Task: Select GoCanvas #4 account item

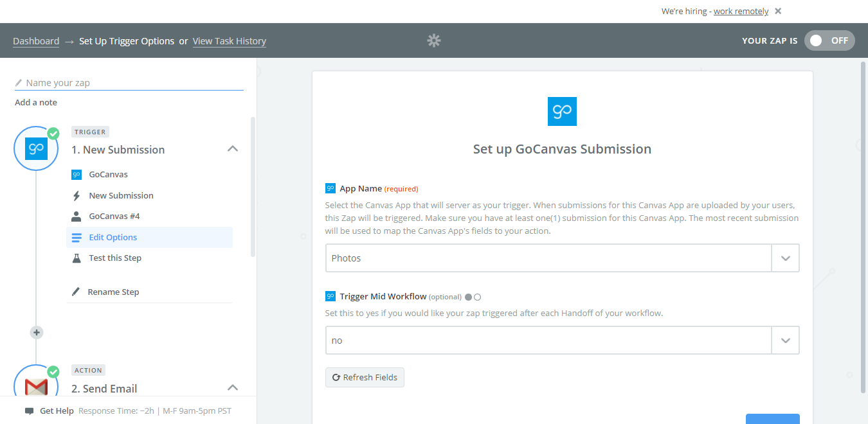Action: click(114, 216)
